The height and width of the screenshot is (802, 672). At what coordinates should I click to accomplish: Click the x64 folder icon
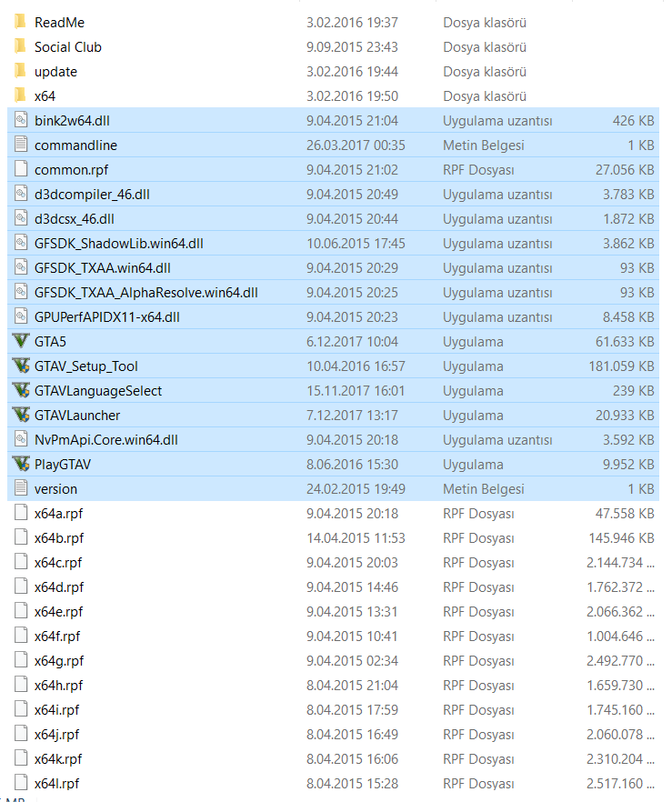tap(20, 95)
